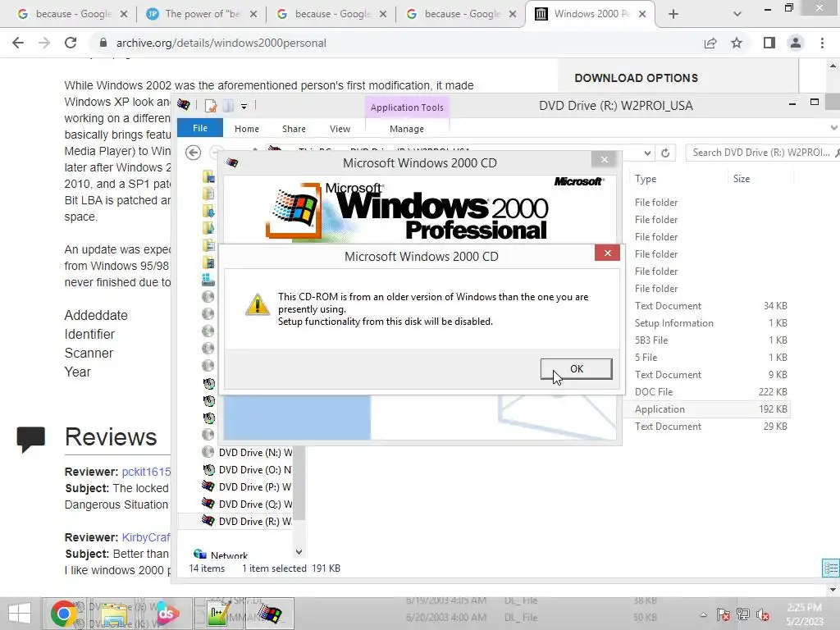
Task: Open the Notepad++ taskbar icon
Action: coord(218,614)
